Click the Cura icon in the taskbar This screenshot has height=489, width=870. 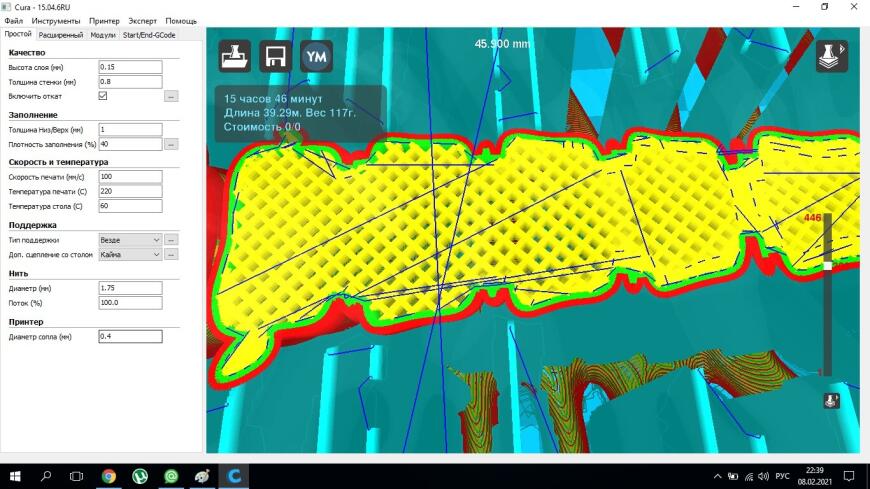point(234,476)
